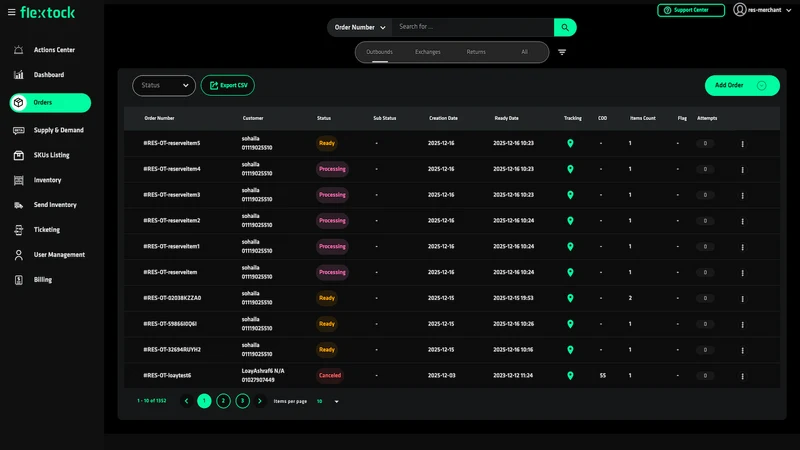Open tracking pin for order reserveitem2
The height and width of the screenshot is (450, 800).
click(x=570, y=221)
